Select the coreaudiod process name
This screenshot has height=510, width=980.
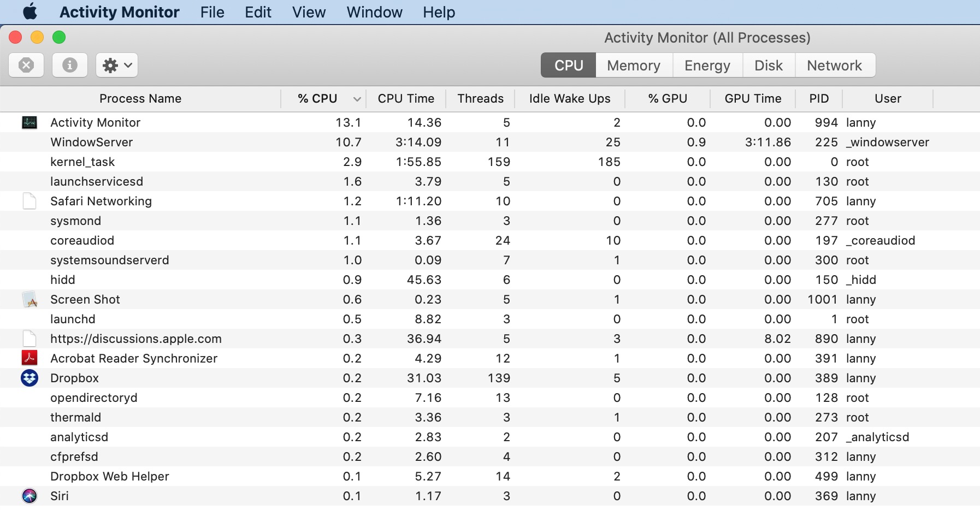82,240
